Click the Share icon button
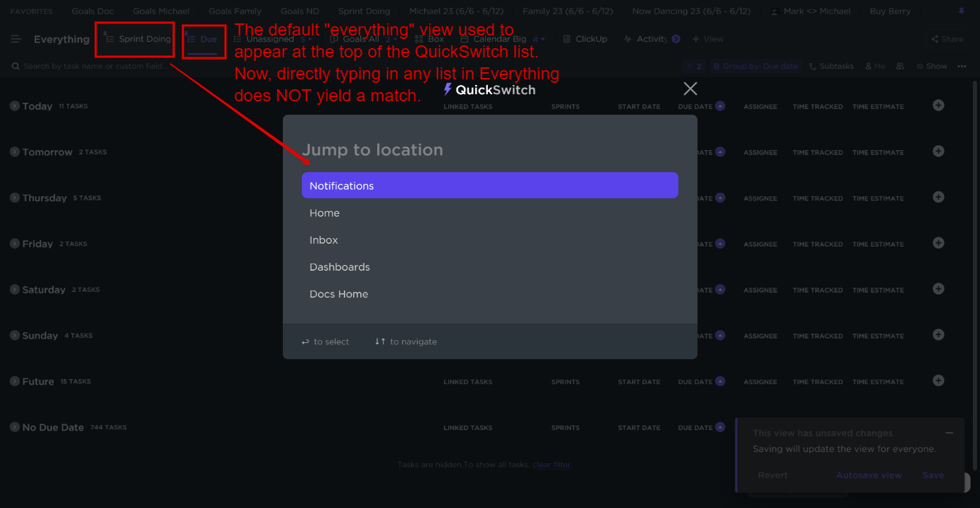This screenshot has width=980, height=508. point(947,39)
